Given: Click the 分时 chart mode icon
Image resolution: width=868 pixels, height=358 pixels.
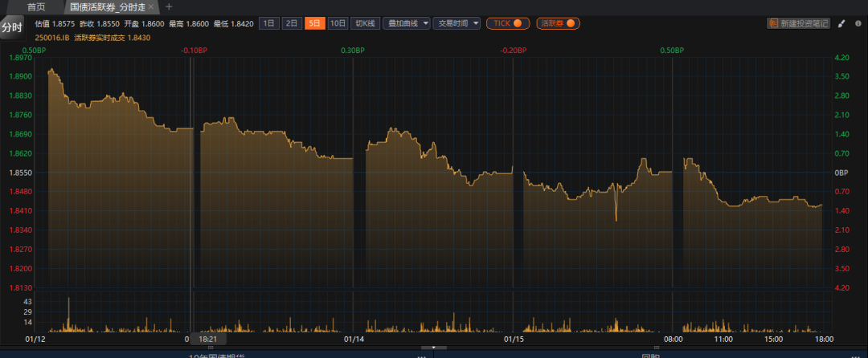Looking at the screenshot, I should 12,28.
